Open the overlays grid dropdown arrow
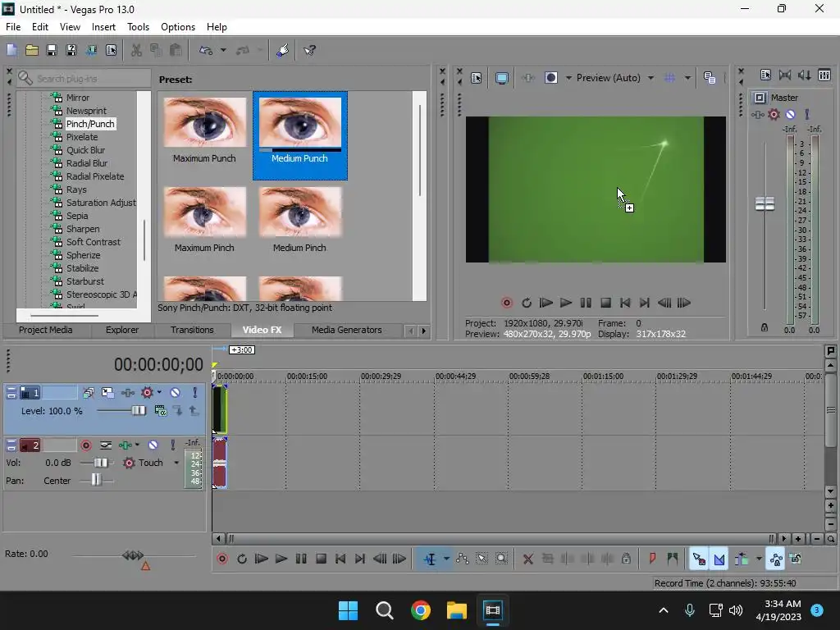The image size is (840, 630). coord(687,78)
